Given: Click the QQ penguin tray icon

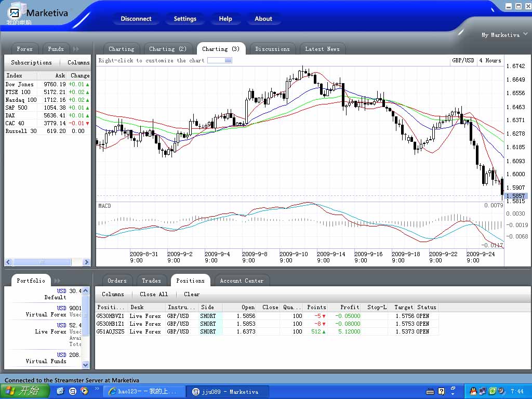Looking at the screenshot, I should point(473,391).
